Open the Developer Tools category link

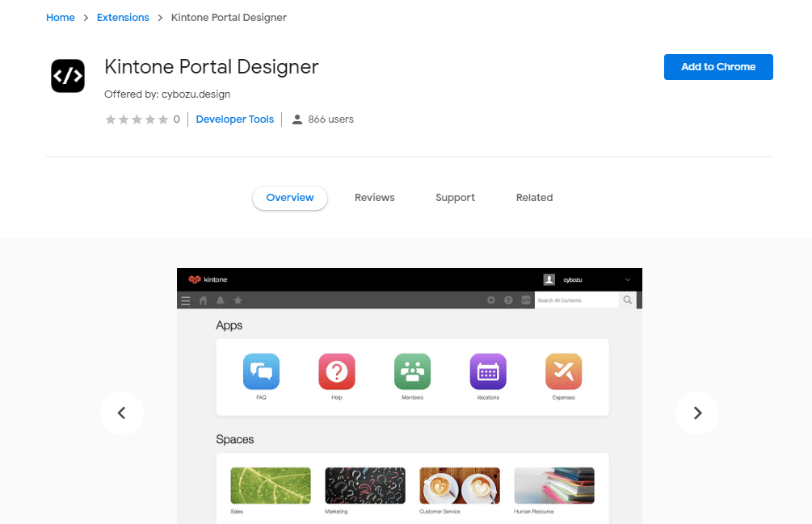[x=234, y=119]
